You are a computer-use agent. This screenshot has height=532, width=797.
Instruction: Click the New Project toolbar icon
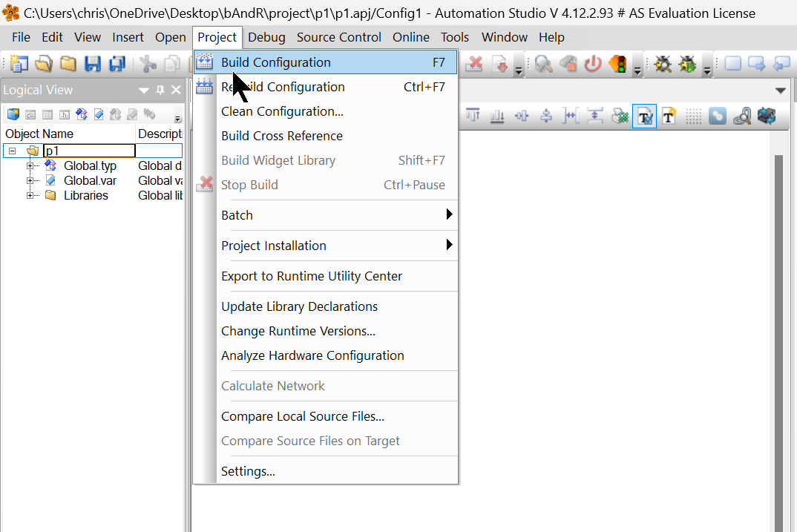[x=19, y=64]
